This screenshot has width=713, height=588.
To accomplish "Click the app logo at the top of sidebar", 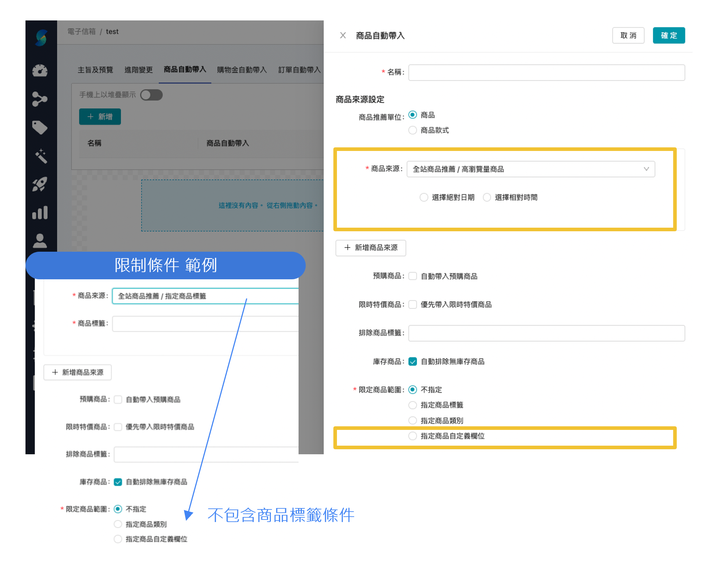I will 41,38.
